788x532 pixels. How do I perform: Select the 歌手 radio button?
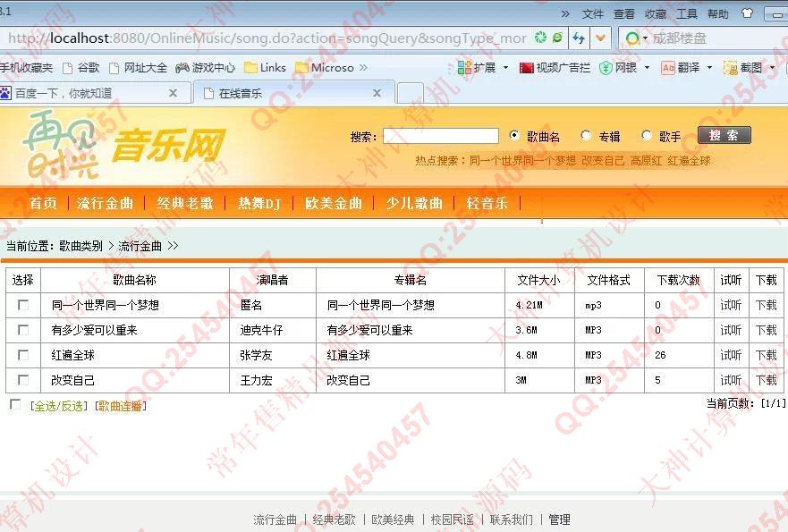[x=647, y=135]
